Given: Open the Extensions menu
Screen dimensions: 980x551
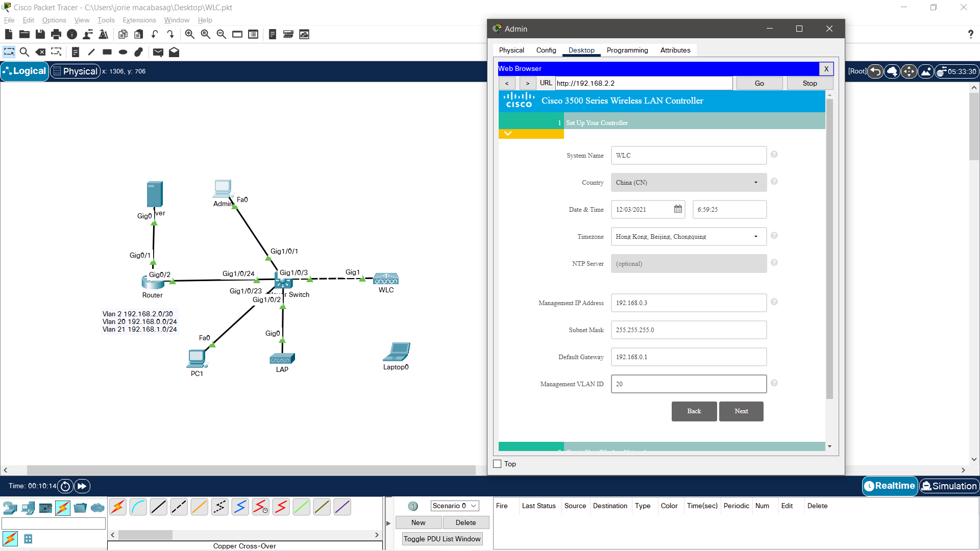Looking at the screenshot, I should click(x=139, y=20).
